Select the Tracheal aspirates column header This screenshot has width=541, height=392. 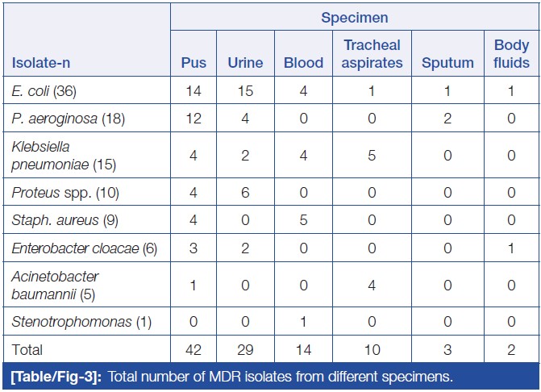[372, 54]
